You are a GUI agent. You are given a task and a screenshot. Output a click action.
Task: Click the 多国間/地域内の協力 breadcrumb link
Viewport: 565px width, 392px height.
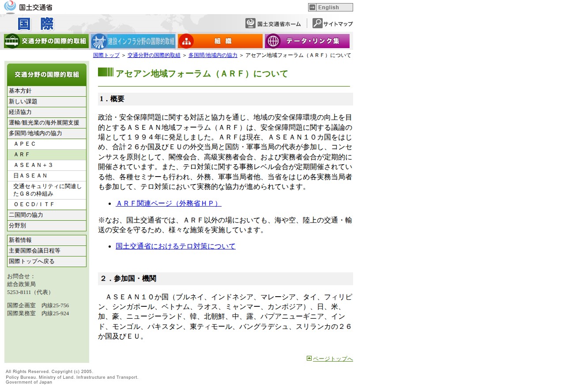[213, 55]
